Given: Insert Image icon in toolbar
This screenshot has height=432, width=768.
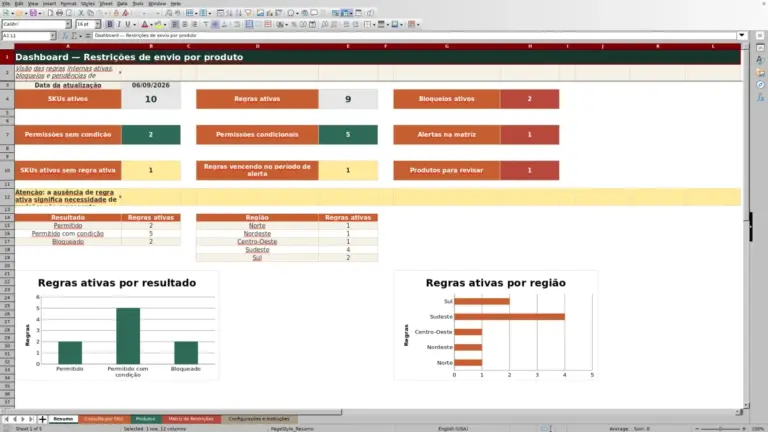Looking at the screenshot, I should (260, 13).
